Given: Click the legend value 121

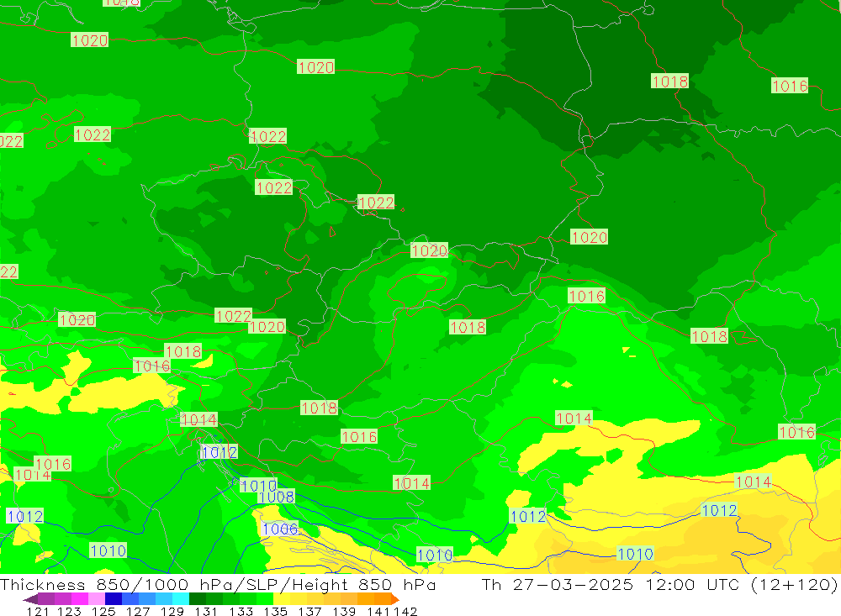Looking at the screenshot, I should (38, 611).
